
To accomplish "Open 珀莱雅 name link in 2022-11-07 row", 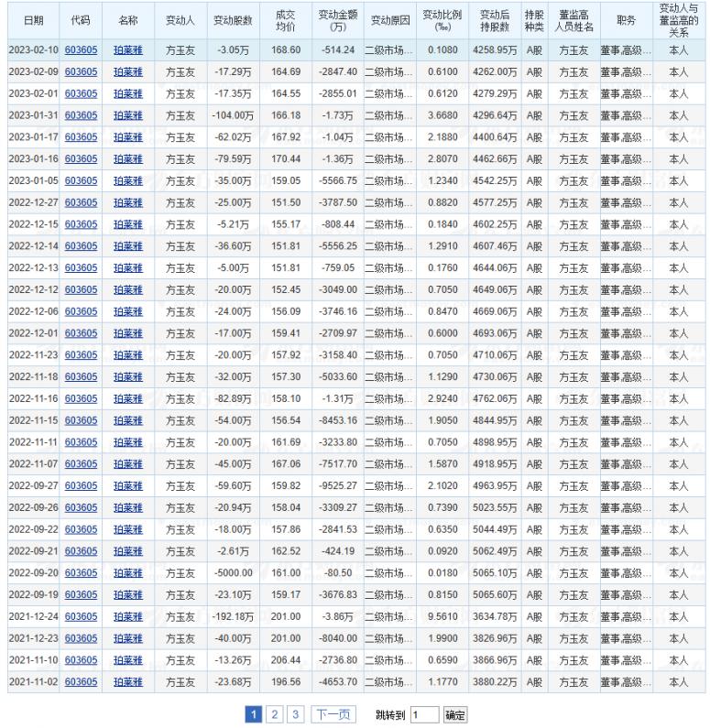I will (128, 463).
